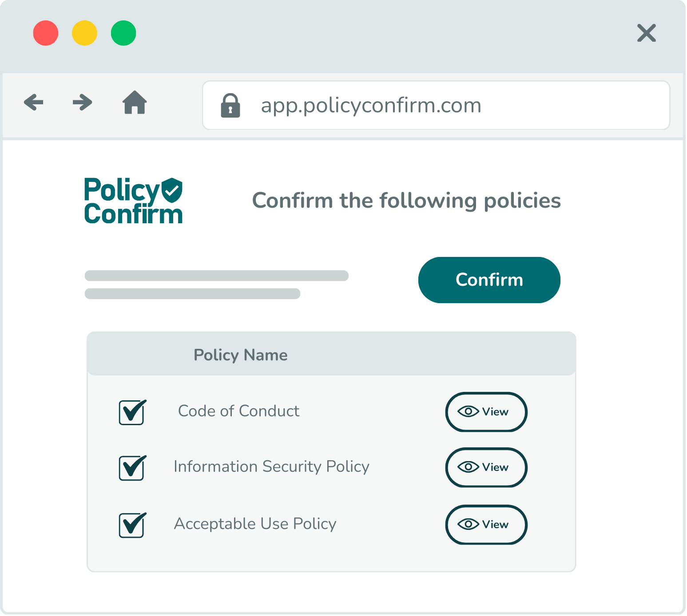Screen dimensions: 687x616
Task: Click the padlock icon in address bar
Action: 230,106
